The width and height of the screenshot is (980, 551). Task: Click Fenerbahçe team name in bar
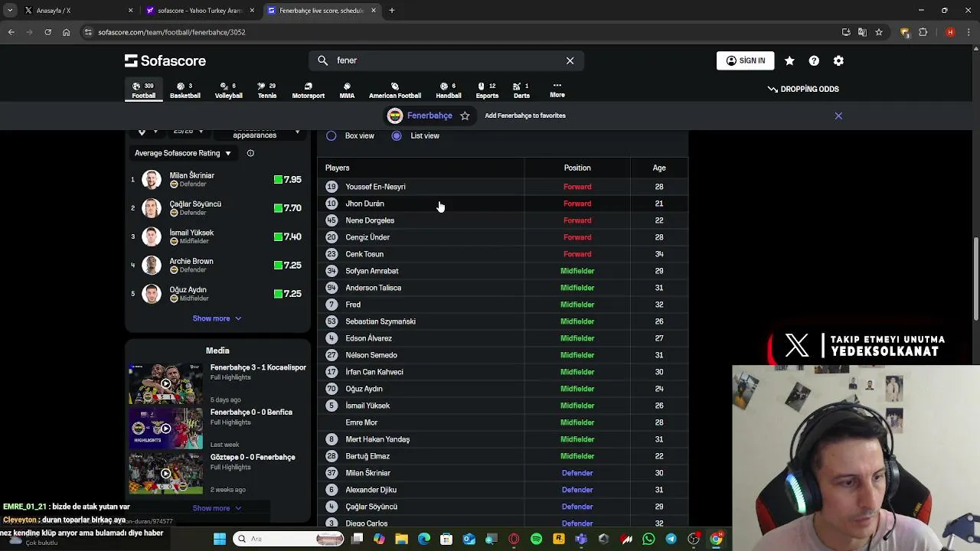pos(430,116)
